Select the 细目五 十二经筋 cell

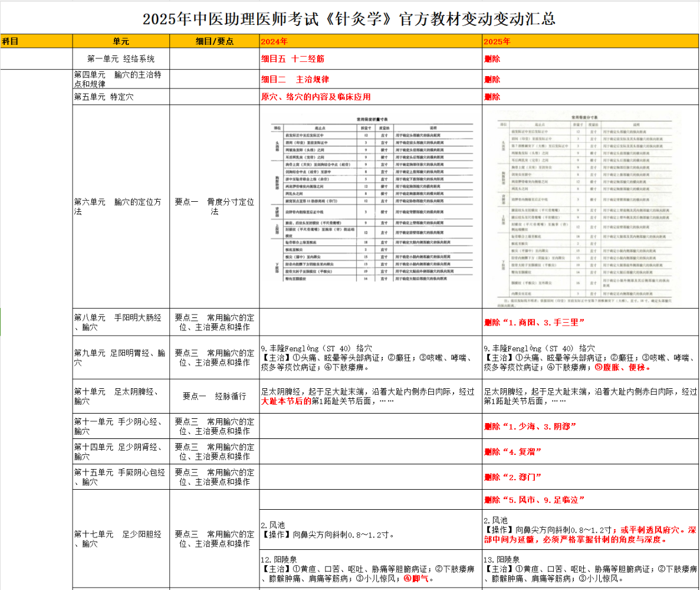point(370,59)
